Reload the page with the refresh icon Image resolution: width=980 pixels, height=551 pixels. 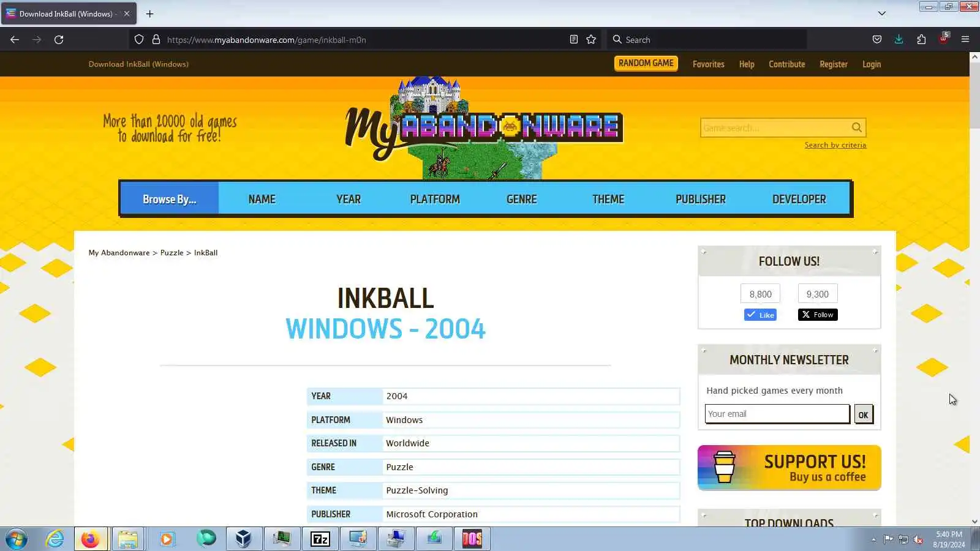(x=59, y=40)
